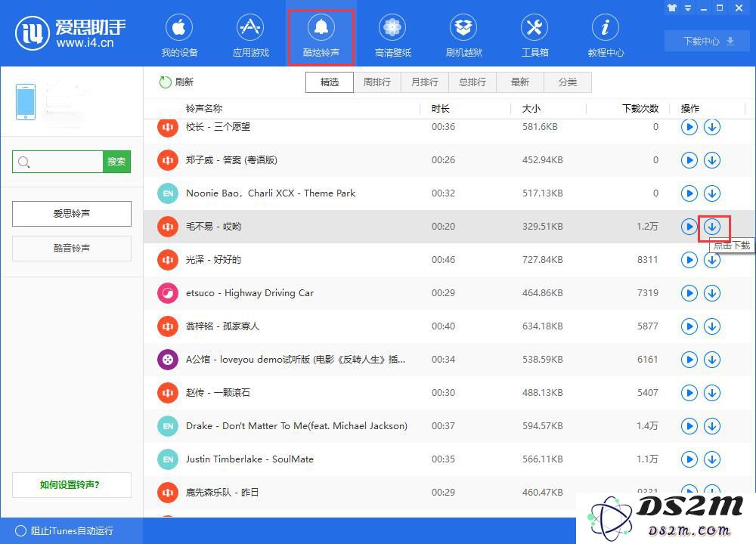Click the ringtone search input field
This screenshot has width=756, height=544.
(x=57, y=162)
